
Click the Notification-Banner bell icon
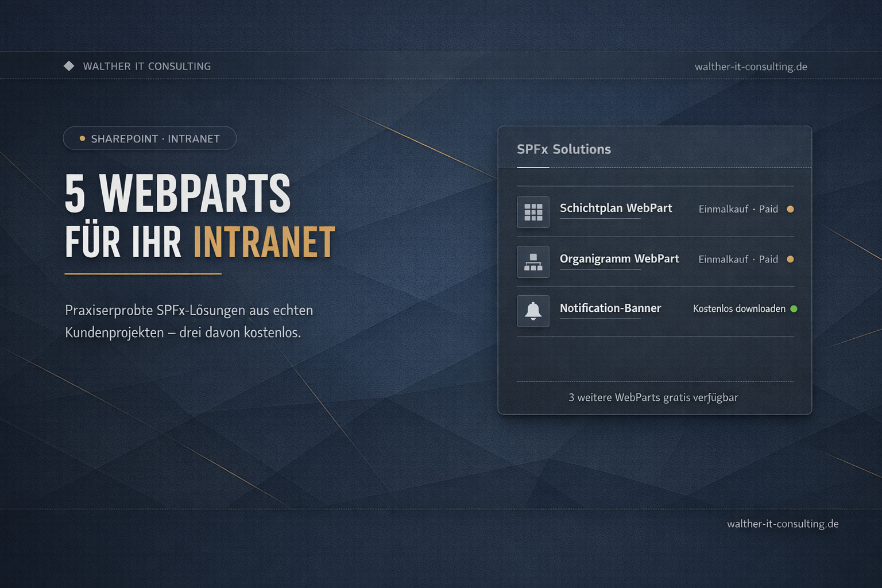[x=533, y=311]
